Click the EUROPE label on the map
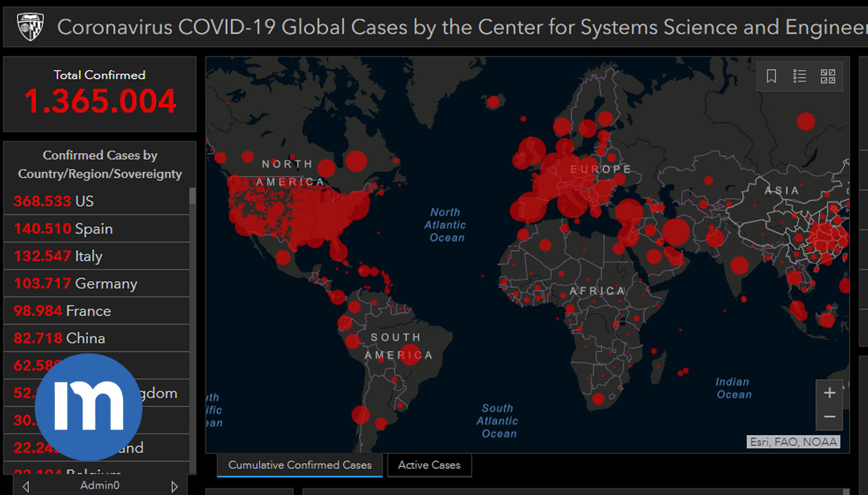The image size is (868, 495). tap(601, 169)
